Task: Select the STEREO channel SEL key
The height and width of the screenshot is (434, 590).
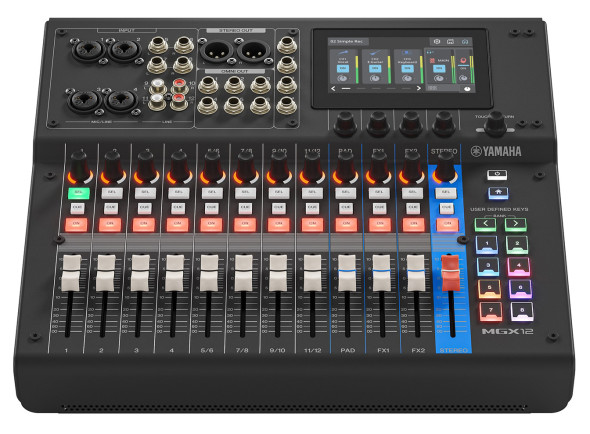Action: point(446,193)
